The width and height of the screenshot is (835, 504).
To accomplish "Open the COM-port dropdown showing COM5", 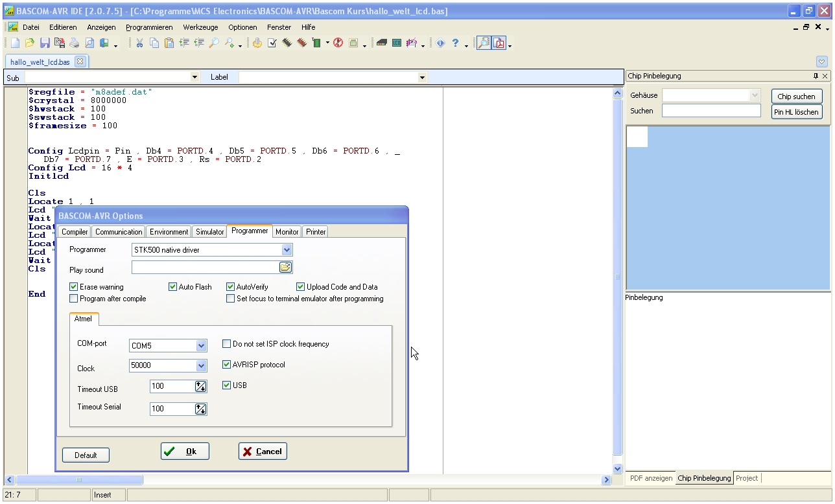I will 201,346.
